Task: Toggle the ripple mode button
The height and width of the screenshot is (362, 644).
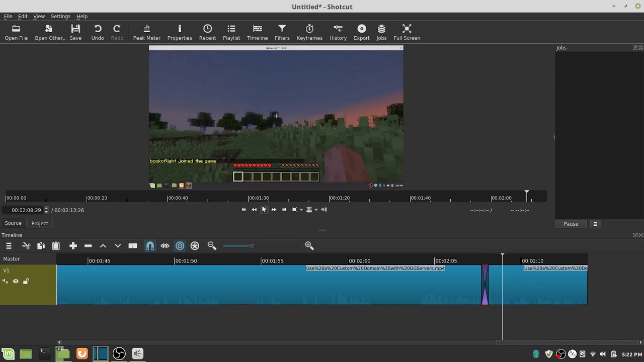Action: (180, 246)
